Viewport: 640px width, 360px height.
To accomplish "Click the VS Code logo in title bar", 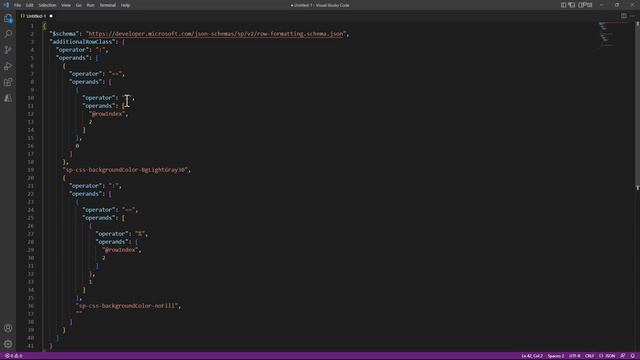I will 6,5.
